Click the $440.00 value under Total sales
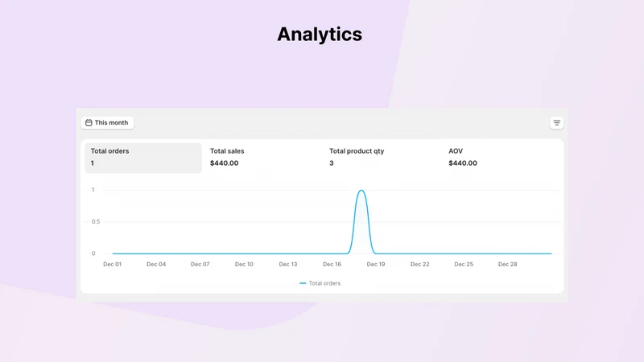The height and width of the screenshot is (362, 644). (x=225, y=163)
